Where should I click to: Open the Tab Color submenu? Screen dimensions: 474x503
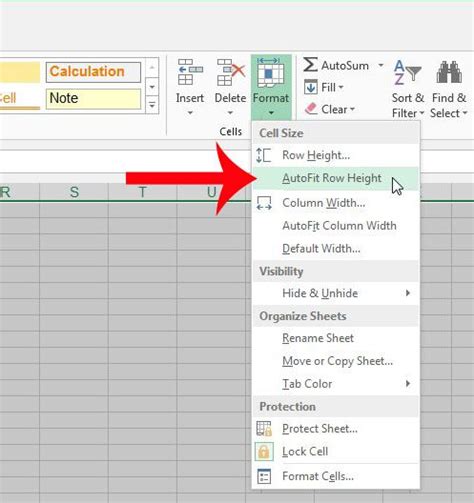pyautogui.click(x=335, y=384)
